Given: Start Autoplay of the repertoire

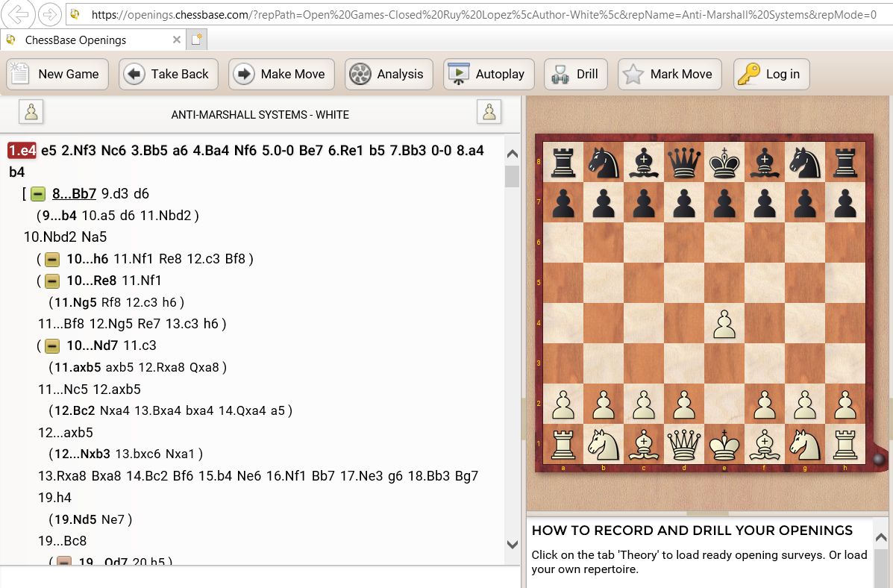Looking at the screenshot, I should coord(488,74).
